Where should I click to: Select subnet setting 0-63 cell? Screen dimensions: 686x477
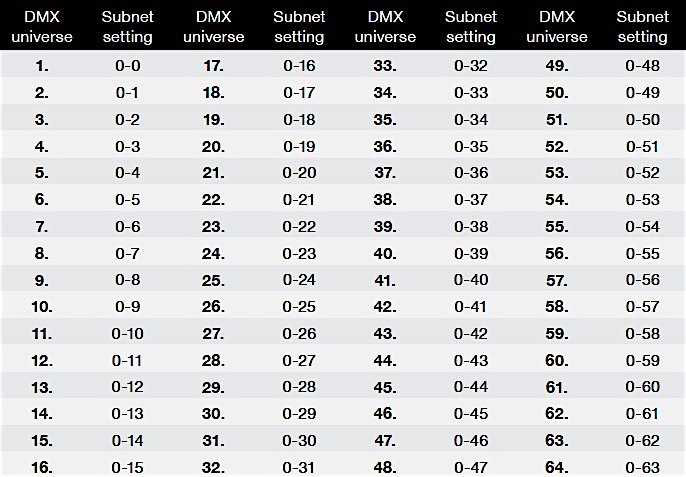tap(643, 467)
